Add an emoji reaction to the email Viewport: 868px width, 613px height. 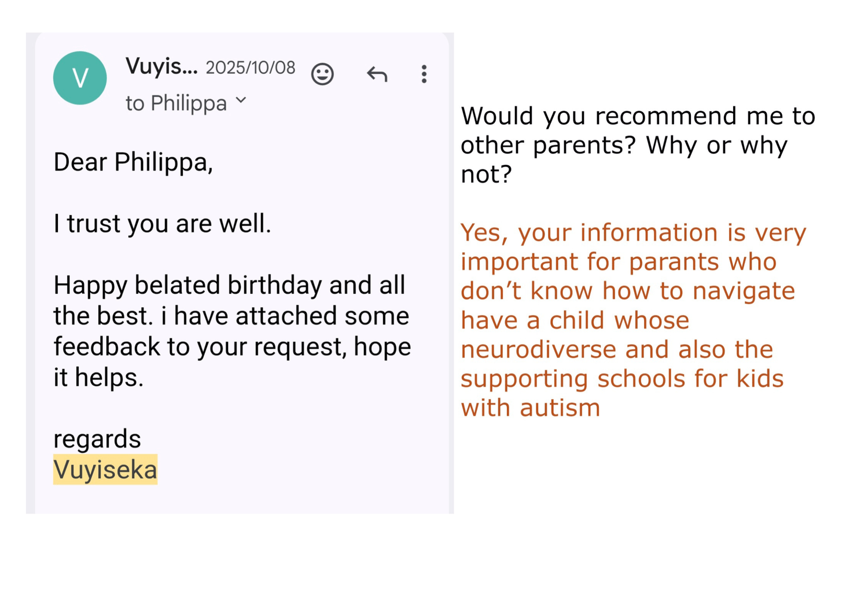pos(322,75)
